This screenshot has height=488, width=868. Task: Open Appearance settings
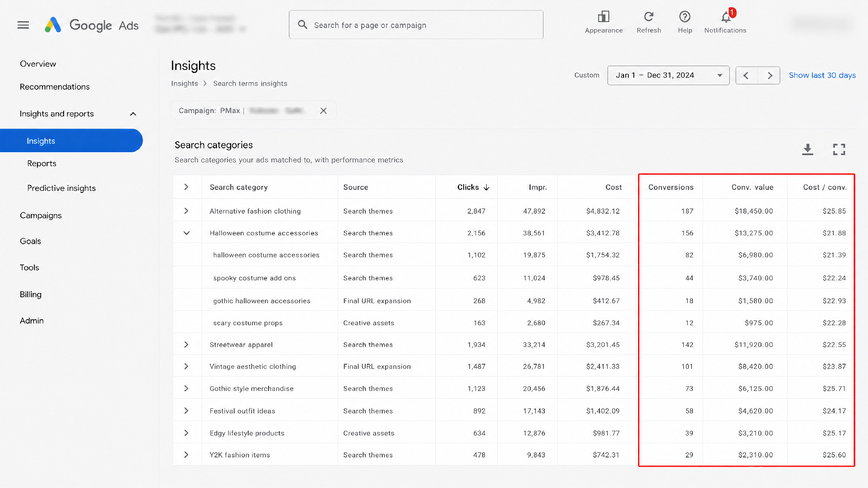604,22
